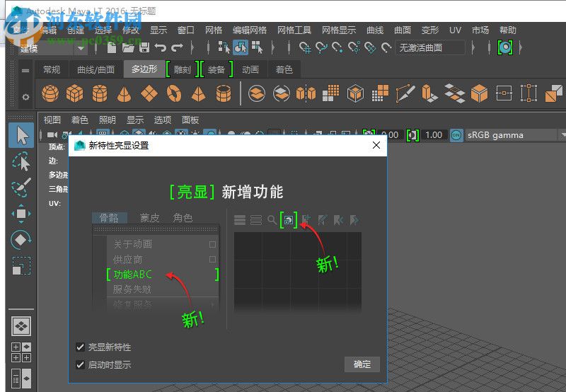Click the Mirror geometry shelf icon
Screen dimensions: 566x392
tap(306, 93)
